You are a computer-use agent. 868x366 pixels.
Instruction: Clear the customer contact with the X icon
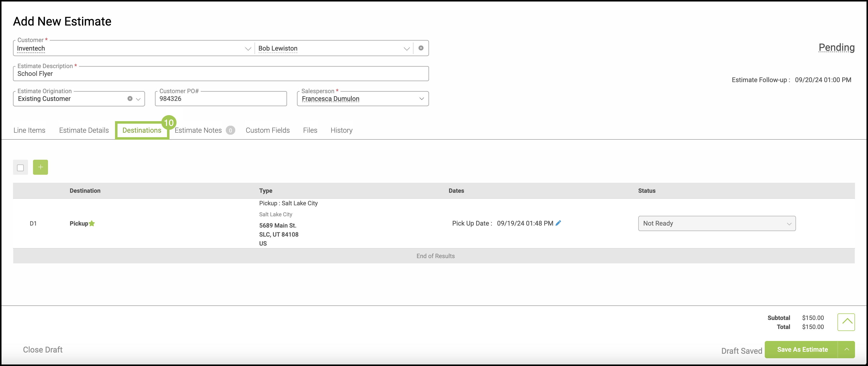(x=421, y=48)
